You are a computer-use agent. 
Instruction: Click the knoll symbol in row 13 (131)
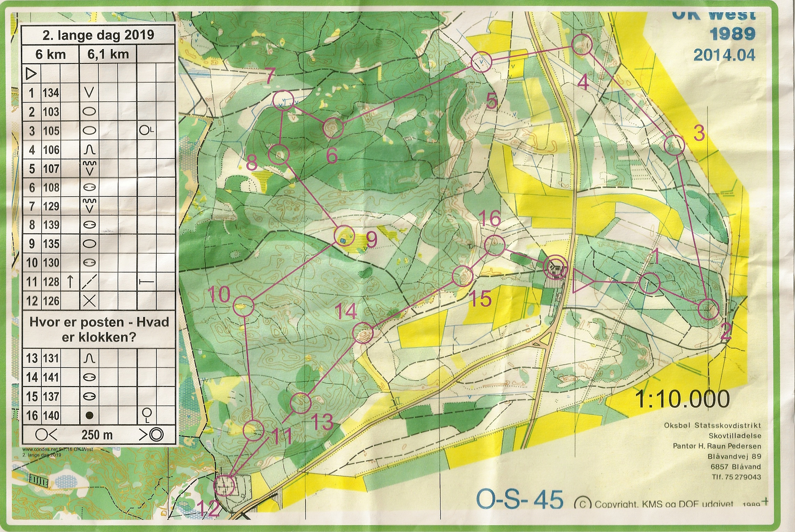coord(90,358)
